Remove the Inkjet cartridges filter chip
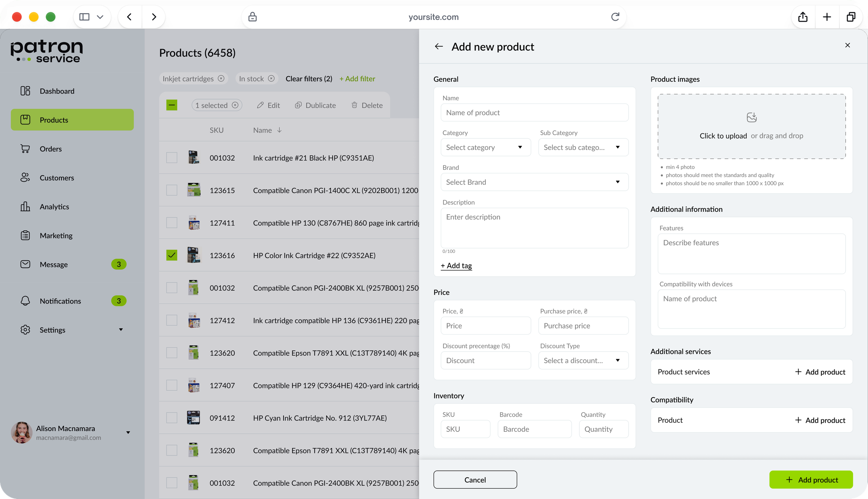Screen dimensions: 868x499 [221, 78]
